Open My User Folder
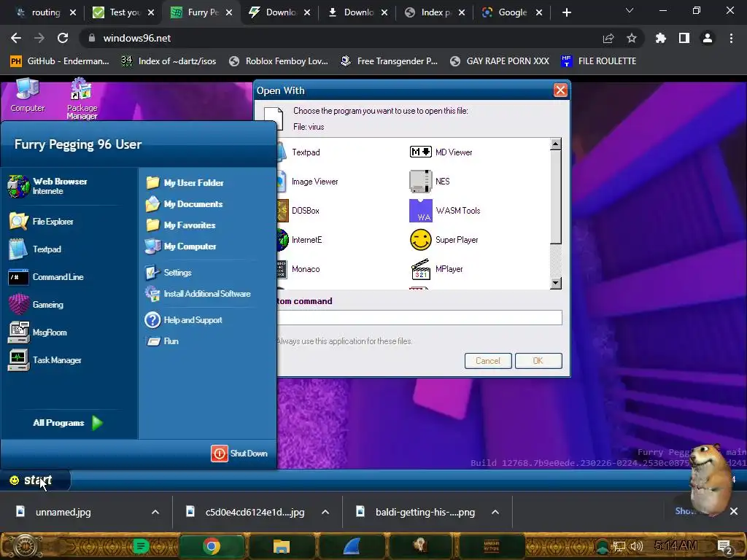747x560 pixels. (x=185, y=183)
